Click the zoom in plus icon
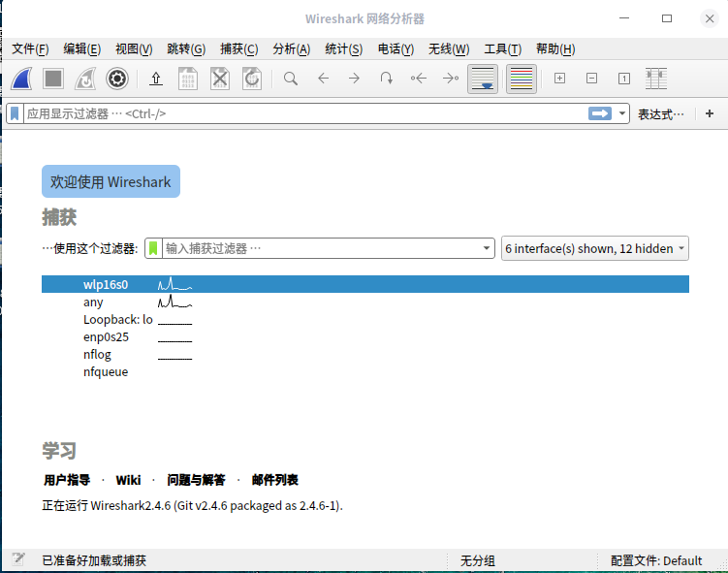728x573 pixels. (560, 79)
